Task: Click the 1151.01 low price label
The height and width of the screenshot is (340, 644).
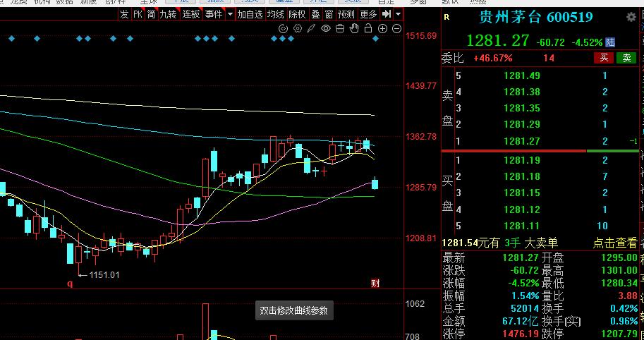Action: coord(104,274)
